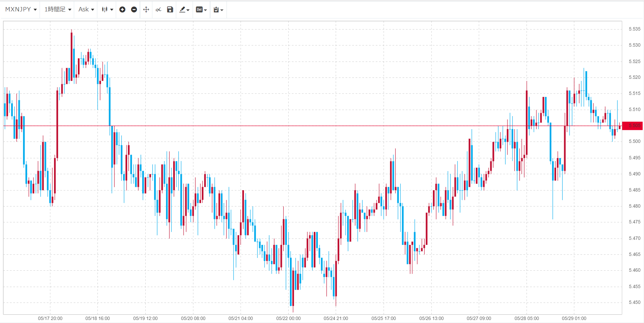Click the red current price label 5.505
The image size is (644, 323).
coord(633,126)
